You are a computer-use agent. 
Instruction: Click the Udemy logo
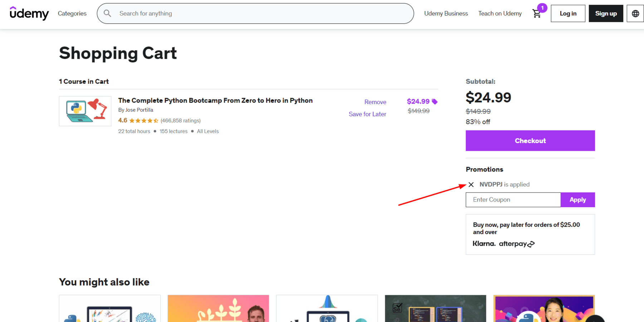[x=29, y=14]
